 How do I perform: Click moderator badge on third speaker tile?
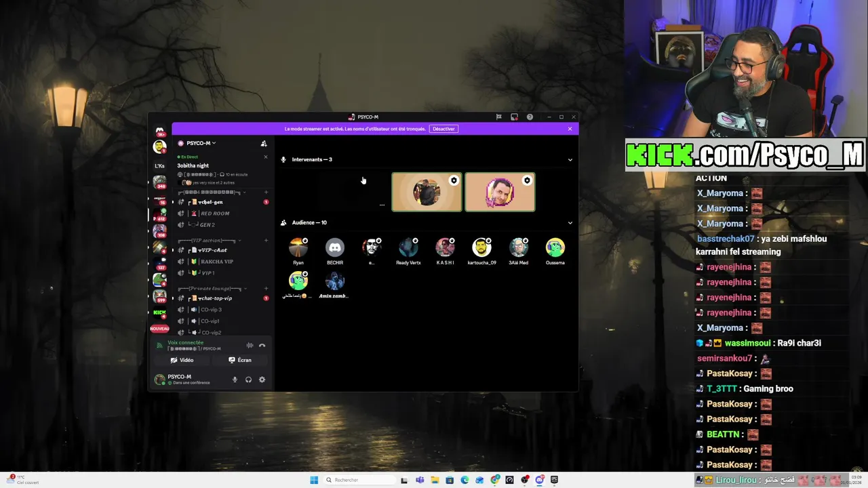point(527,180)
